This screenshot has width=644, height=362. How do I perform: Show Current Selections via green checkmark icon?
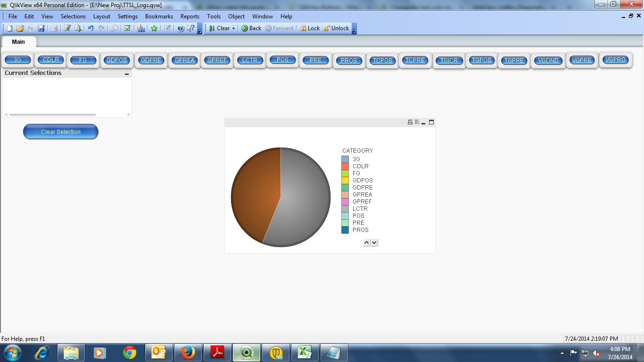pos(127,28)
